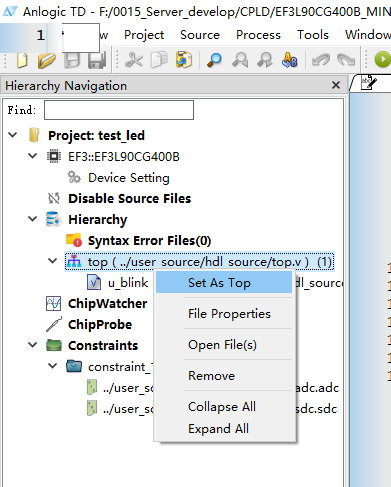Collapse the constraint_1 folder node

tap(53, 366)
